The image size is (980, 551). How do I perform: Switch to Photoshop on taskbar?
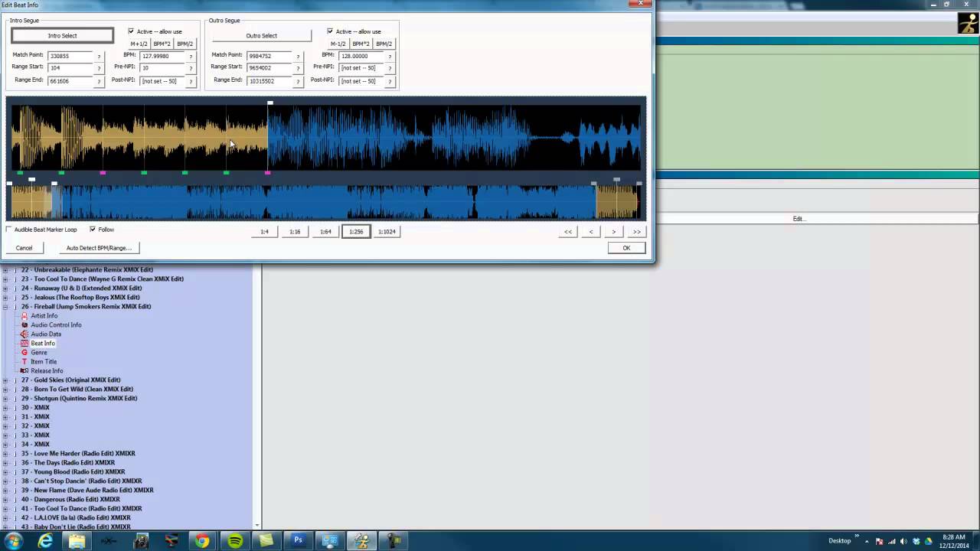coord(298,541)
